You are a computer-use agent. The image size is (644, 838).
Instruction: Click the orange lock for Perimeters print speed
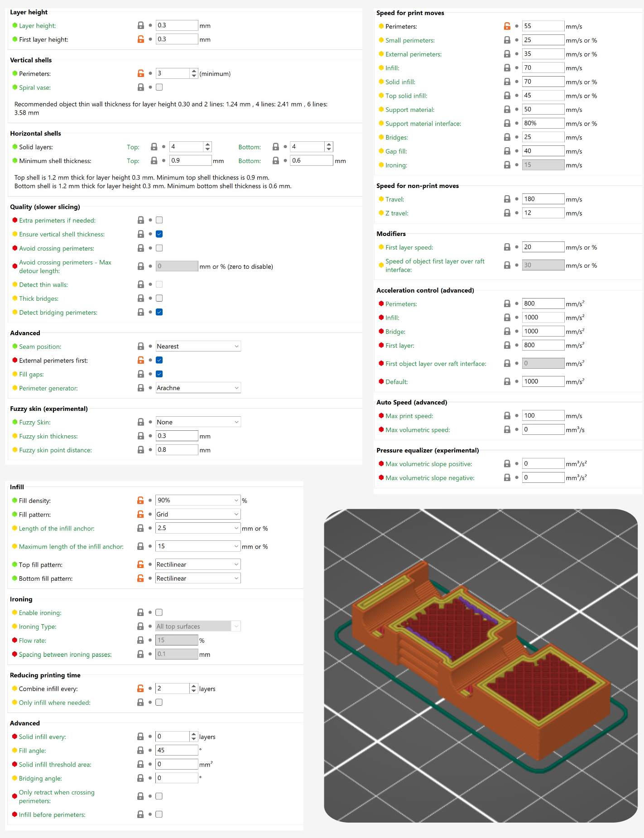[x=507, y=26]
